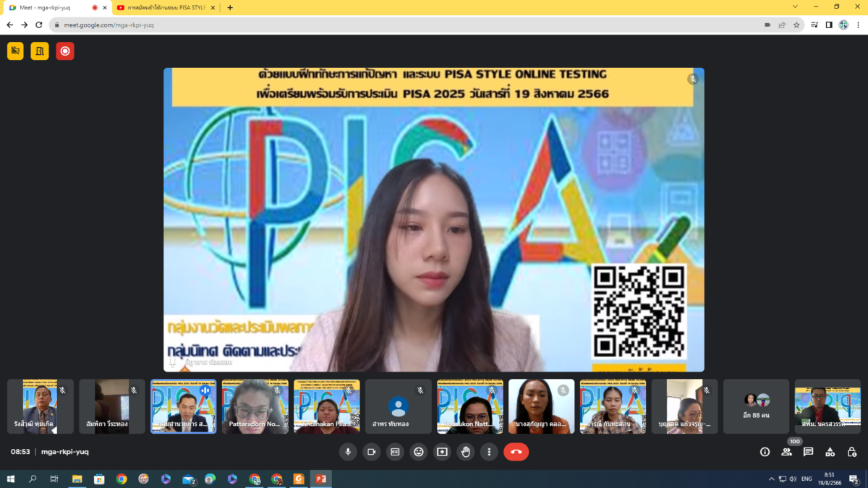Screen dimensions: 868x488
Task: Open the activities icon
Action: [830, 452]
